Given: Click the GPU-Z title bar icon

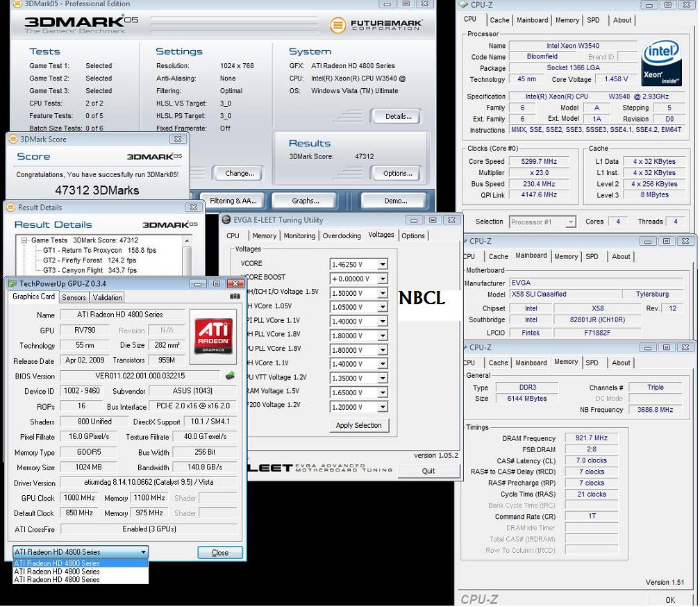Looking at the screenshot, I should pyautogui.click(x=12, y=284).
